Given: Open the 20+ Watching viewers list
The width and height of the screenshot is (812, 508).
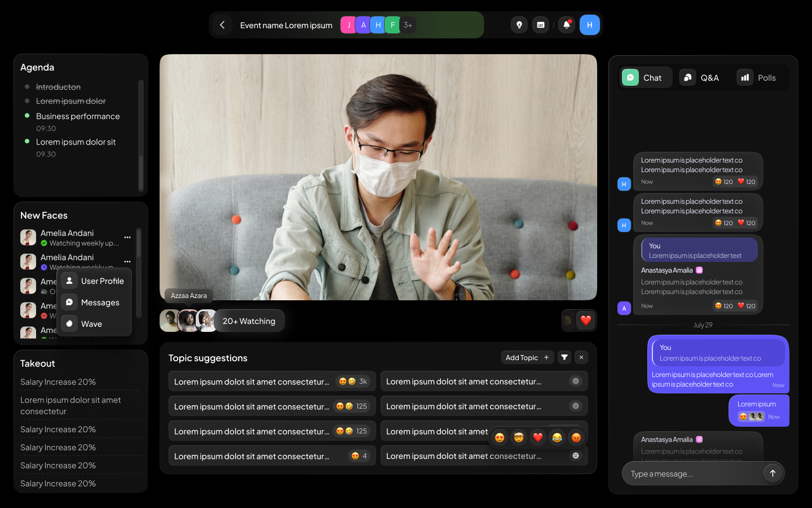Looking at the screenshot, I should 249,321.
